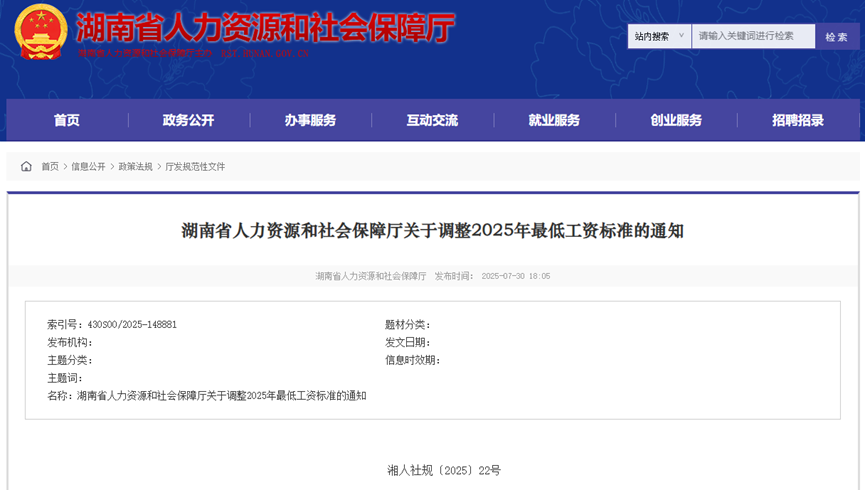Click 首页 breadcrumb link
865x490 pixels.
click(50, 167)
